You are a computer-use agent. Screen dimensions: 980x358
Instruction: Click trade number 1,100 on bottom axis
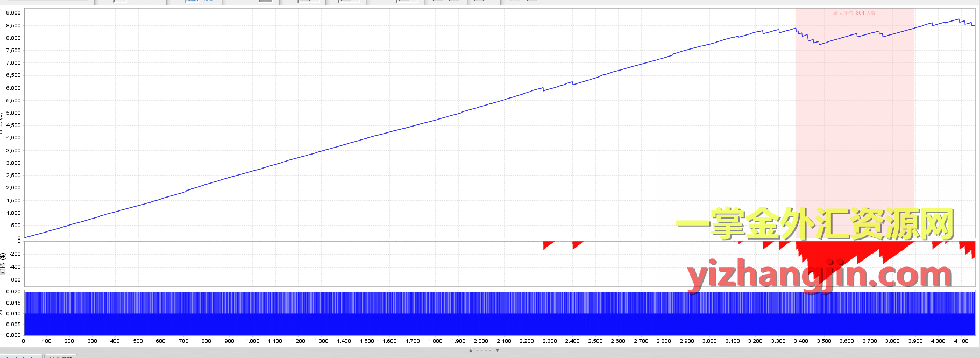275,341
